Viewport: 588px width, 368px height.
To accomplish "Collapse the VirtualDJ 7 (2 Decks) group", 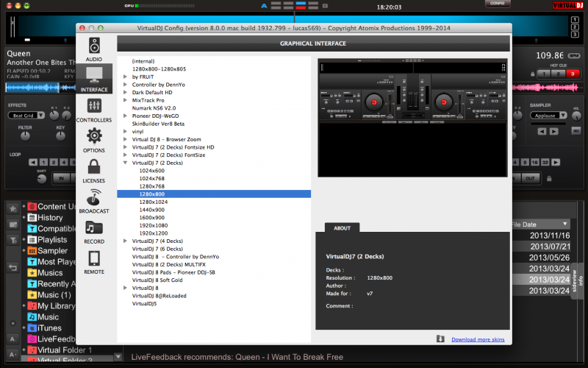I will (126, 163).
